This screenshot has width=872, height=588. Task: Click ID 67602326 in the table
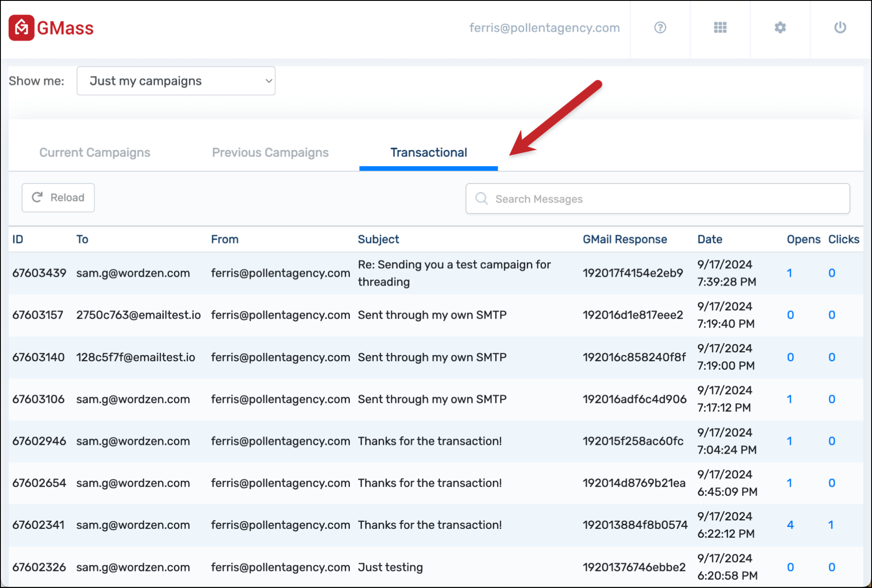[39, 567]
